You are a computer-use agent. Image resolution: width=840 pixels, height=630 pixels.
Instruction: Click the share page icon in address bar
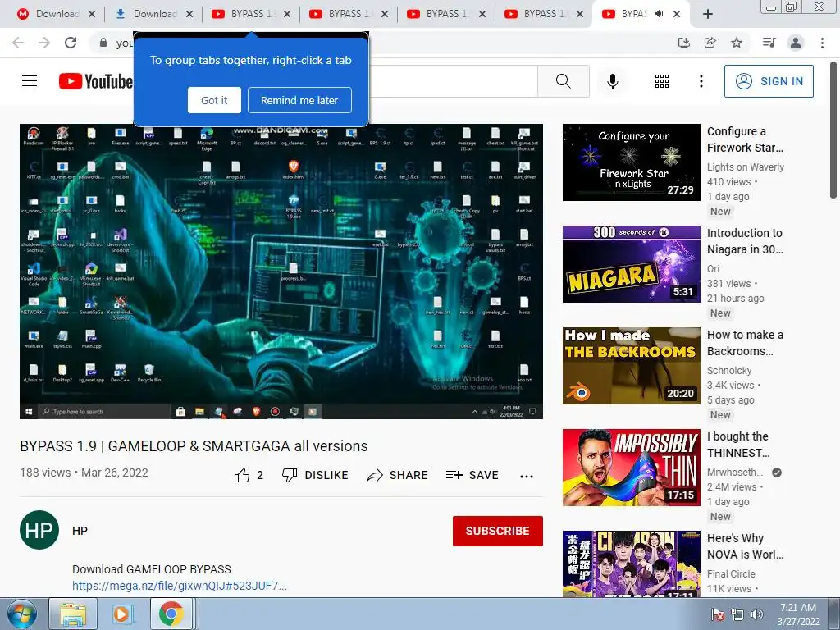coord(710,43)
